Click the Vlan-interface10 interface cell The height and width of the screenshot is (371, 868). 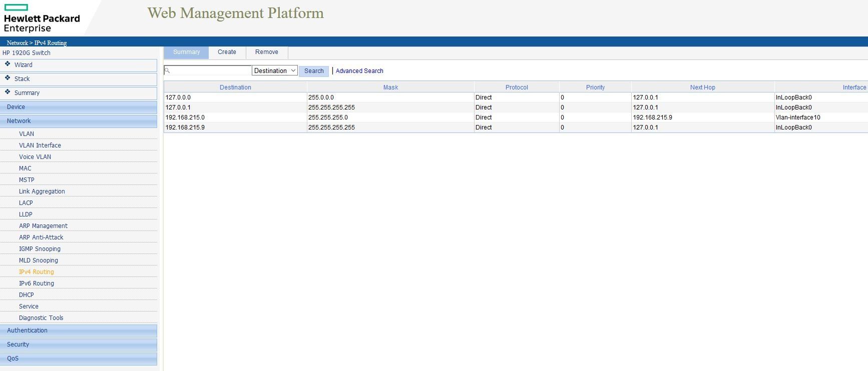[x=821, y=117]
